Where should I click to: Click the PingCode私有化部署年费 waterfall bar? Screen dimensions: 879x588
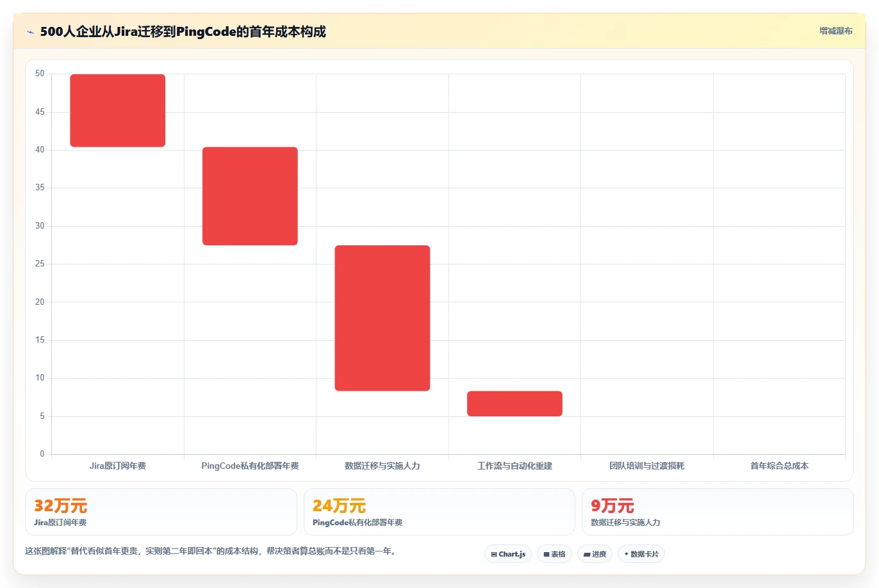(x=250, y=196)
